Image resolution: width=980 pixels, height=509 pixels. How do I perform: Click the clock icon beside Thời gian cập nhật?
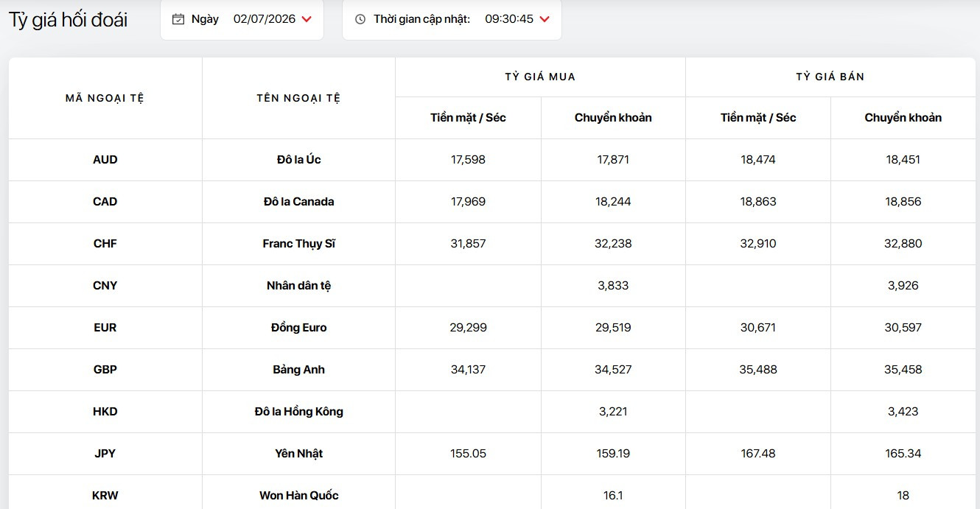pyautogui.click(x=360, y=19)
